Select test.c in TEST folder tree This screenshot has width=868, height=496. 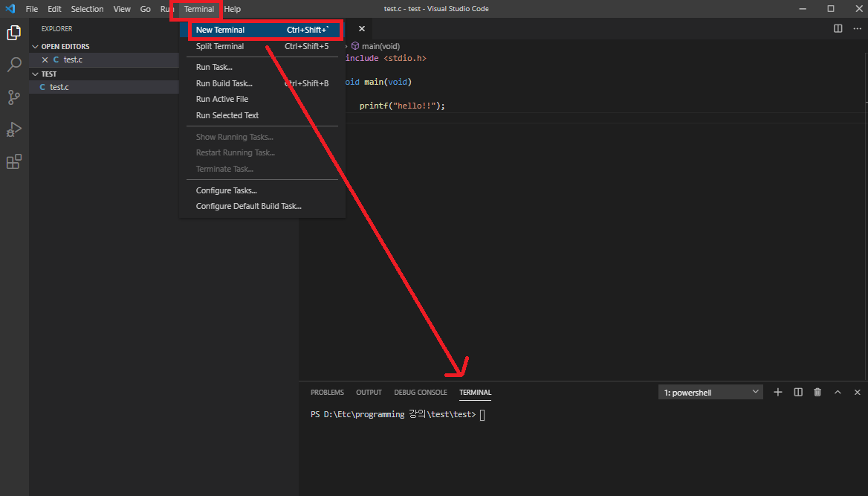click(x=104, y=87)
